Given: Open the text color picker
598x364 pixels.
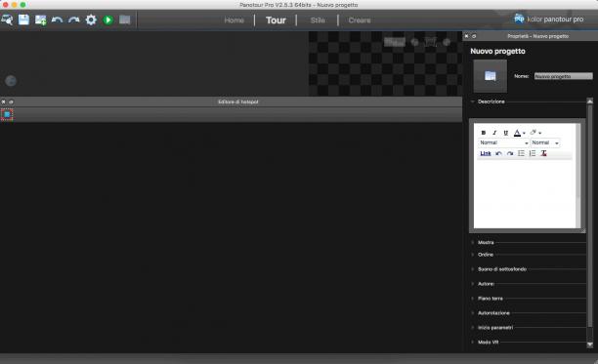Looking at the screenshot, I should click(x=519, y=133).
